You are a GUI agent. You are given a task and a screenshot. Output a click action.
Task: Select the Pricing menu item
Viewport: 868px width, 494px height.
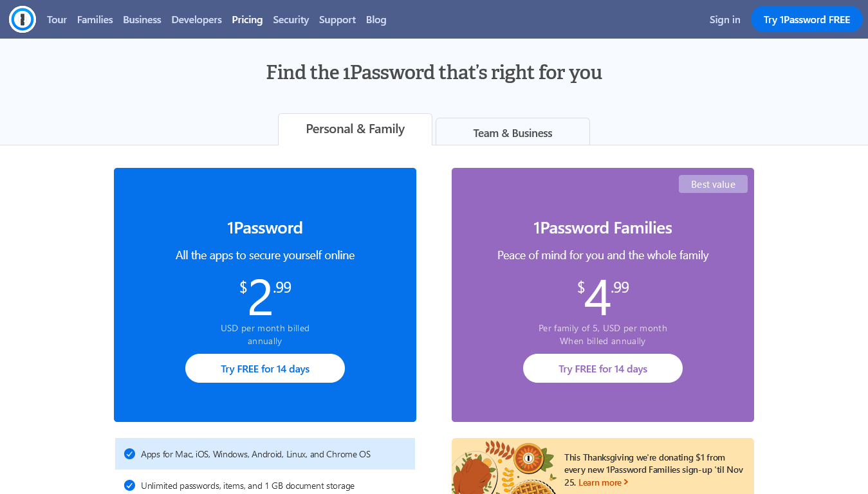(x=247, y=19)
